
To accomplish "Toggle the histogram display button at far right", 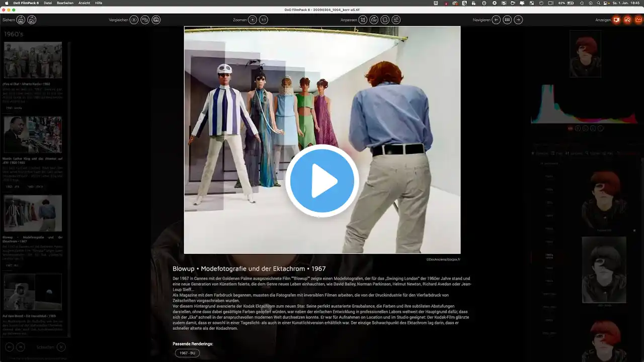I will pos(638,20).
